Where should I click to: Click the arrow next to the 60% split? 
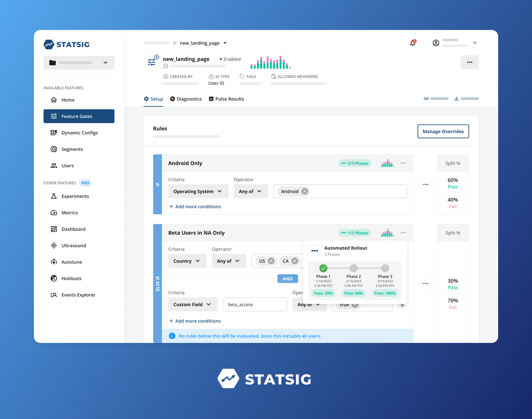[425, 184]
